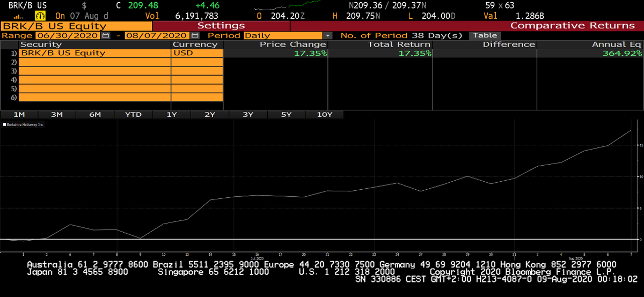Image resolution: width=644 pixels, height=297 pixels.
Task: Click the +4.46 price change value
Action: [x=207, y=5]
